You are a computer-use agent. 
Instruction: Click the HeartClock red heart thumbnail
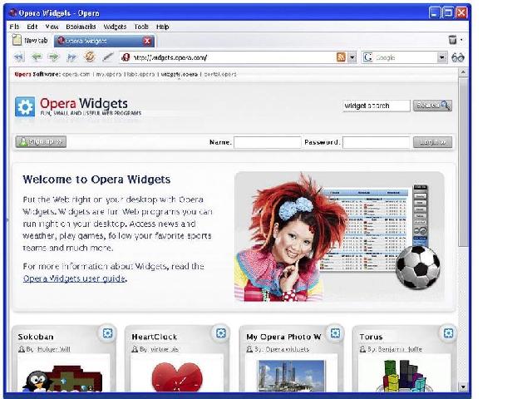pyautogui.click(x=177, y=377)
